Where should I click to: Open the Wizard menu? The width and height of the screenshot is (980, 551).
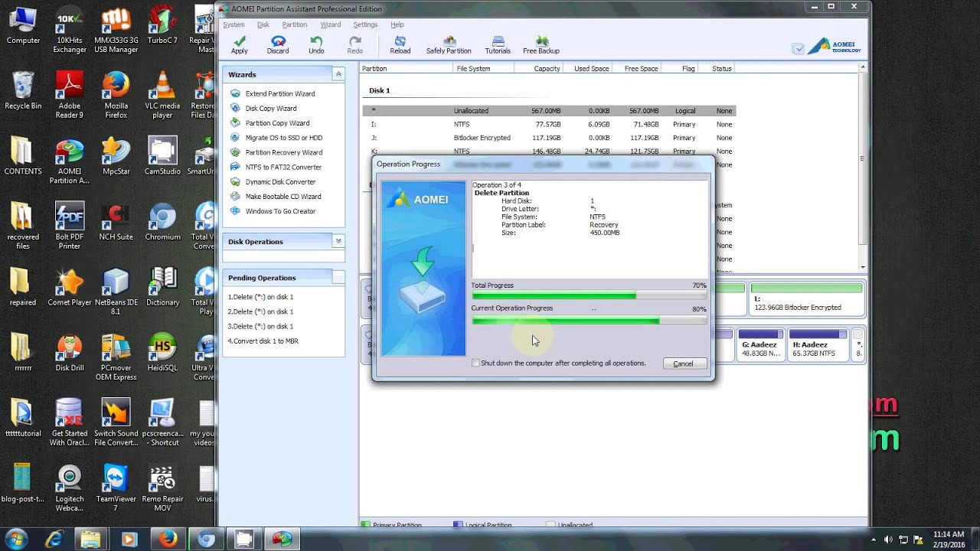[x=331, y=24]
